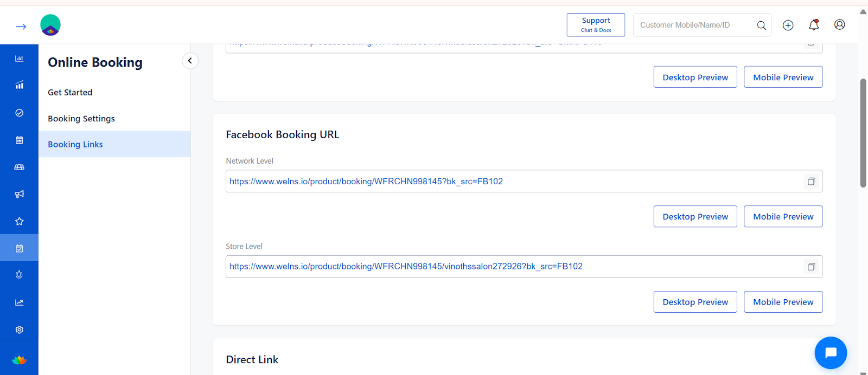Open the customers group sidebar icon
Screen dimensions: 868x375
pos(20,167)
